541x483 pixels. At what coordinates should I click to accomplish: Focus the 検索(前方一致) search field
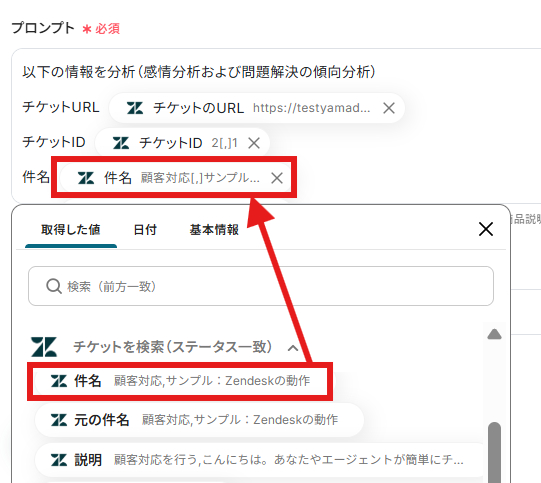point(261,286)
